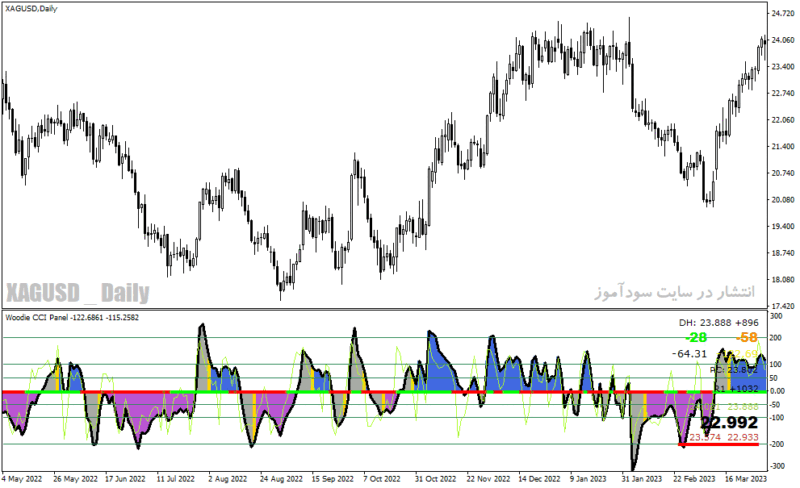Viewport: 800px width, 488px height.
Task: Click the 9 Jan 2023 date label
Action: click(x=588, y=479)
